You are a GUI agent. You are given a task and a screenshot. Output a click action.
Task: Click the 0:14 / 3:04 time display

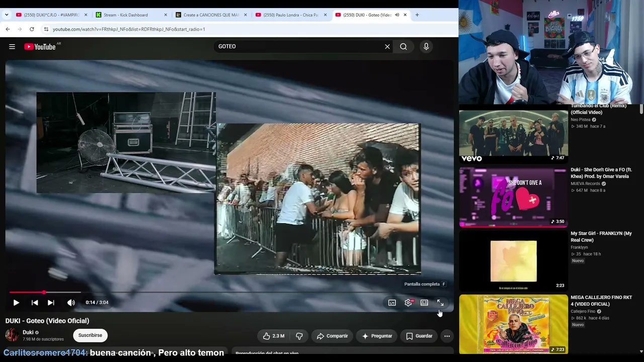97,303
